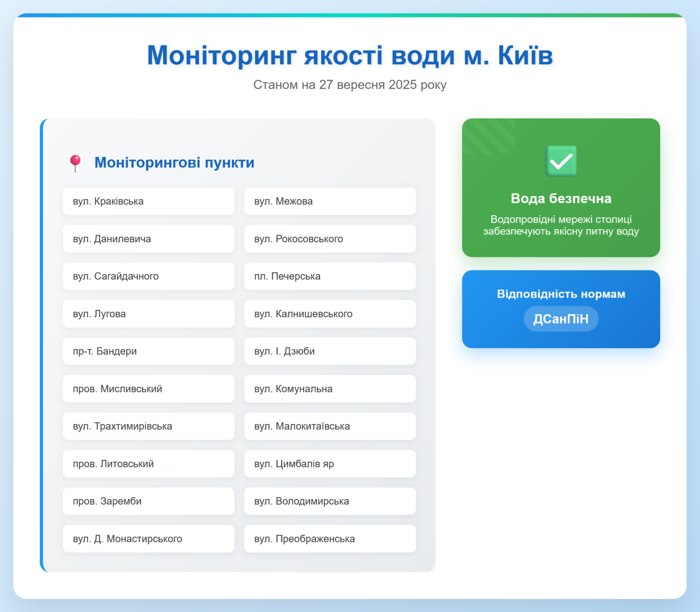Choose вул. Д. Монастирського entry

[x=148, y=539]
